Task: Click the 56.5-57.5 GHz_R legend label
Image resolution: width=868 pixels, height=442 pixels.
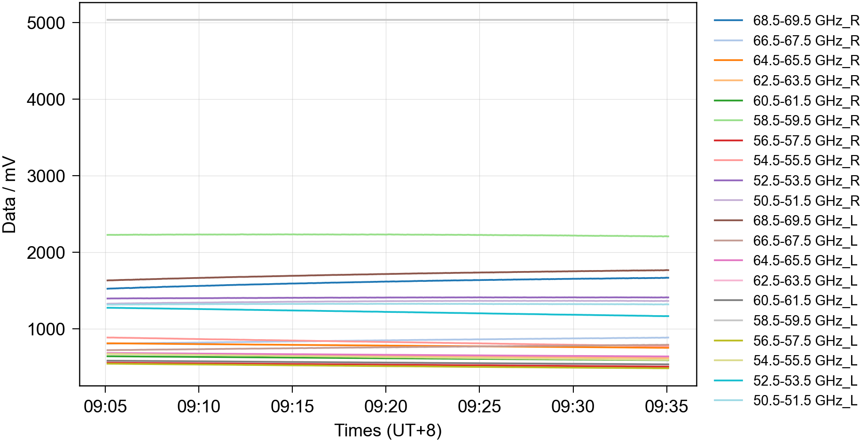Action: click(805, 141)
